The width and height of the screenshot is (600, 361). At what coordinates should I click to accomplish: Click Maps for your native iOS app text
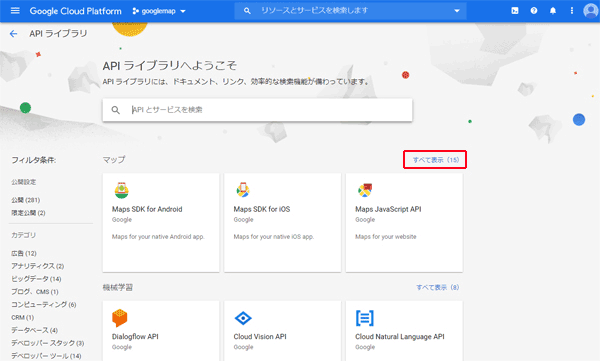[x=274, y=237]
